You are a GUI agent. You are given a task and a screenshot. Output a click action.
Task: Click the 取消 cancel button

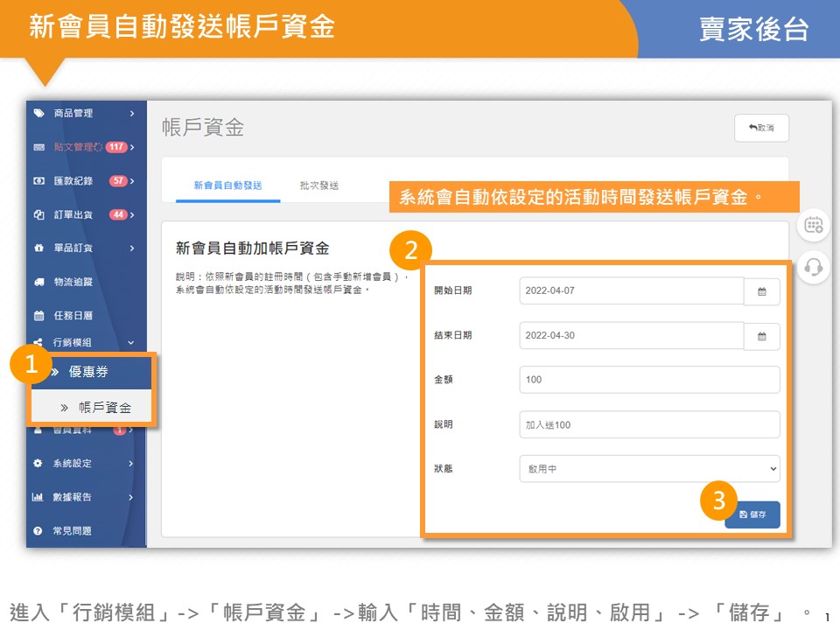[x=761, y=128]
